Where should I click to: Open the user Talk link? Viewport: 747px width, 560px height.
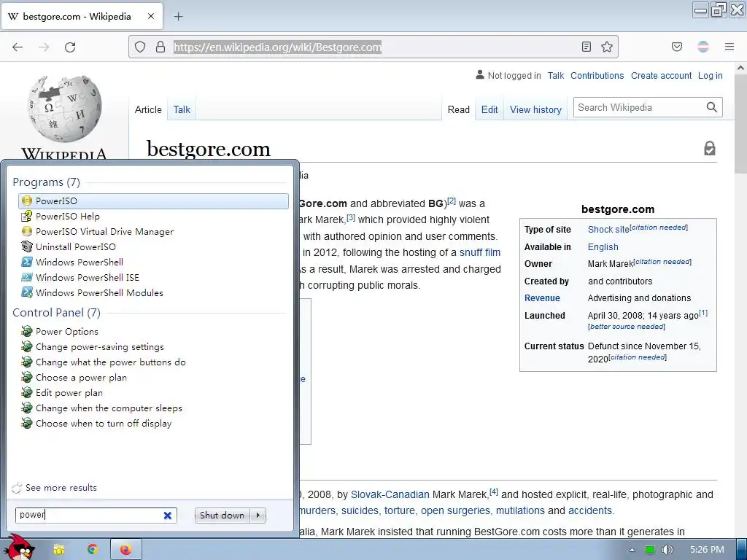[x=555, y=75]
